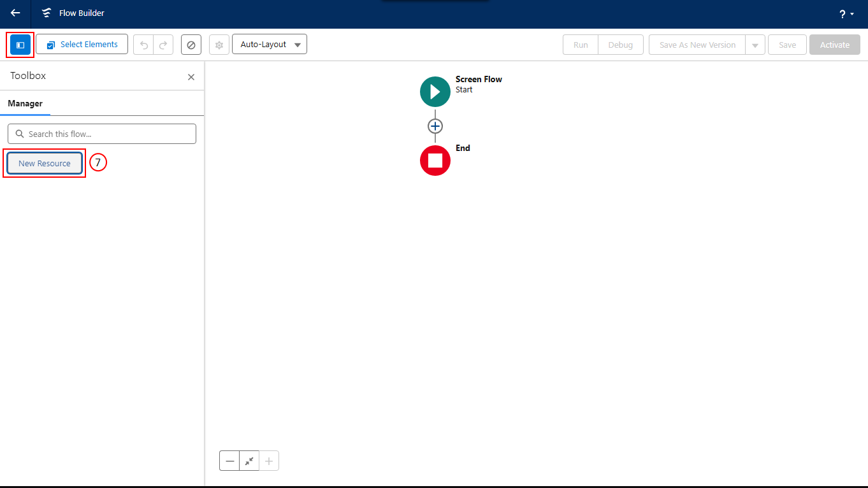Click the back arrow in header

15,13
